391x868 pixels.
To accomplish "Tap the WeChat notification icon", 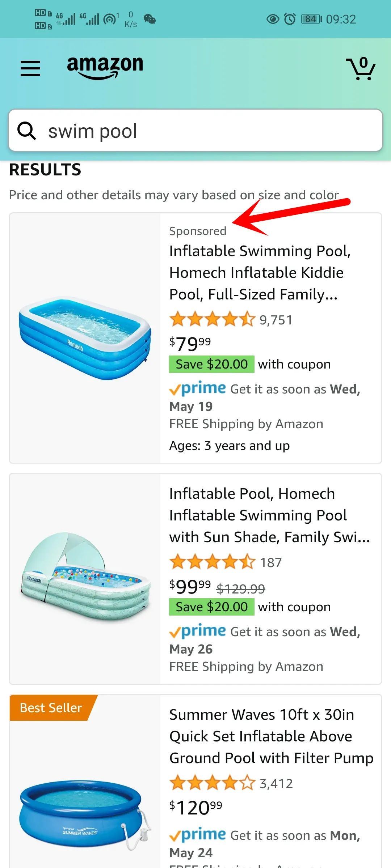I will pyautogui.click(x=150, y=19).
